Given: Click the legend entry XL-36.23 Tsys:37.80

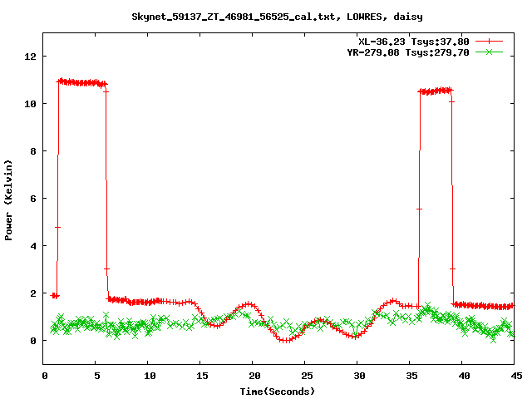Looking at the screenshot, I should [414, 42].
